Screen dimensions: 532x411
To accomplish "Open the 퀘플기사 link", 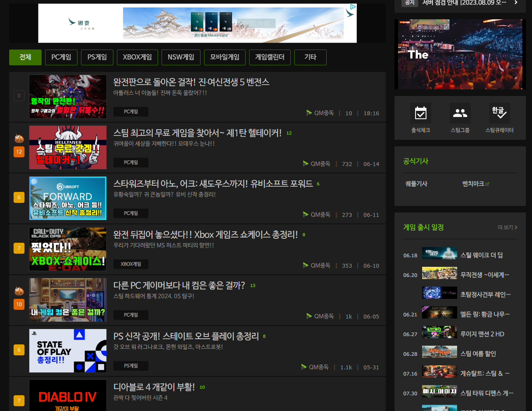I will tap(416, 184).
